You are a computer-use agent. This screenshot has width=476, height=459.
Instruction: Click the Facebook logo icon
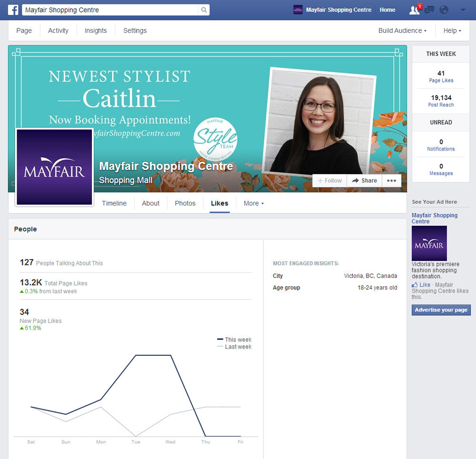coord(13,10)
